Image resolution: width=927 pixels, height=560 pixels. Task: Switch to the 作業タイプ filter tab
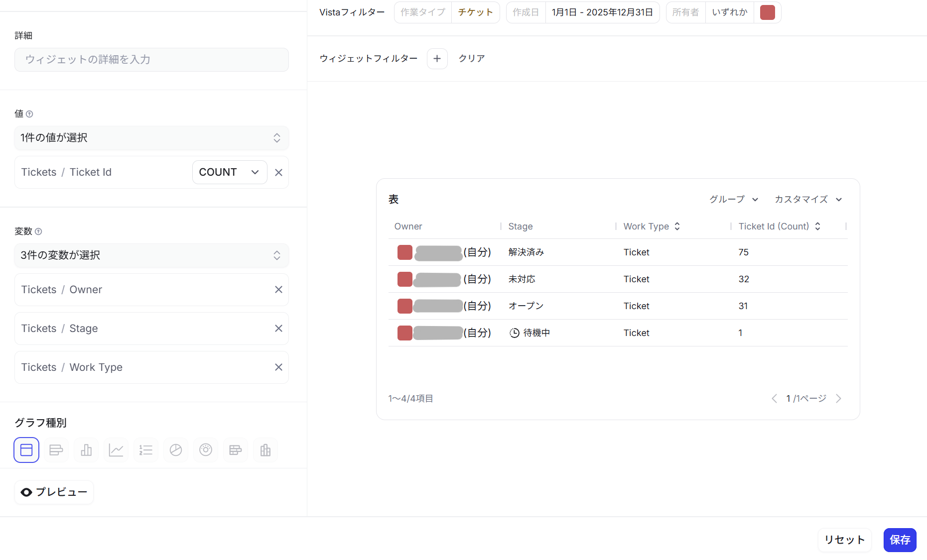tap(422, 12)
